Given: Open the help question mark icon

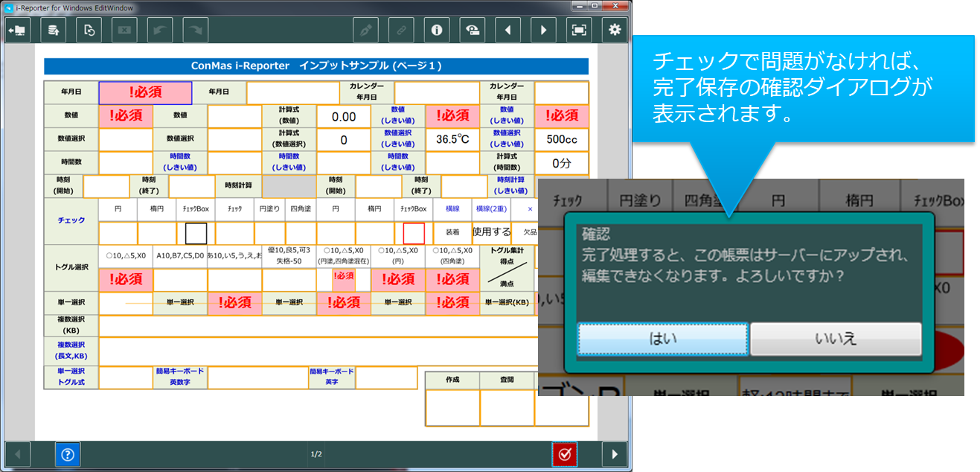Looking at the screenshot, I should pos(67,453).
